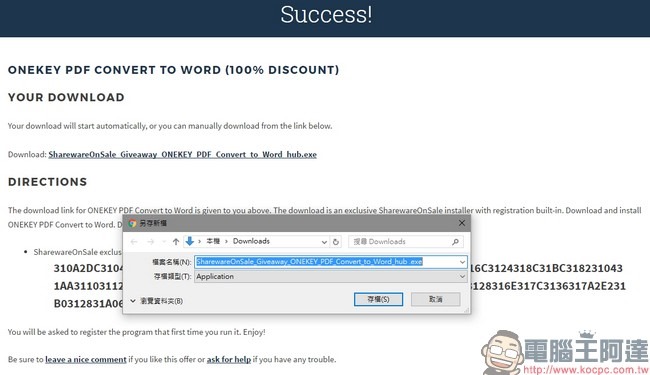Expand address bar path history dropdown
The image size is (650, 375).
pyautogui.click(x=324, y=242)
